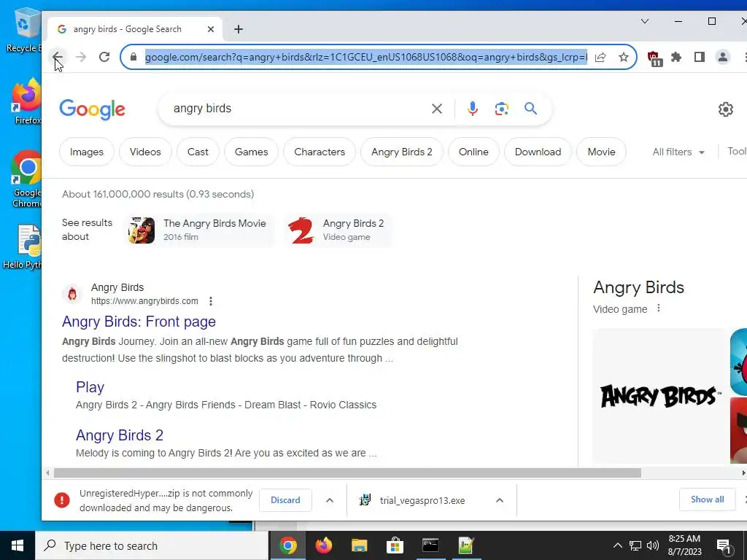Click the trial_vegaspro13.exe download item
This screenshot has height=560, width=747.
(422, 500)
